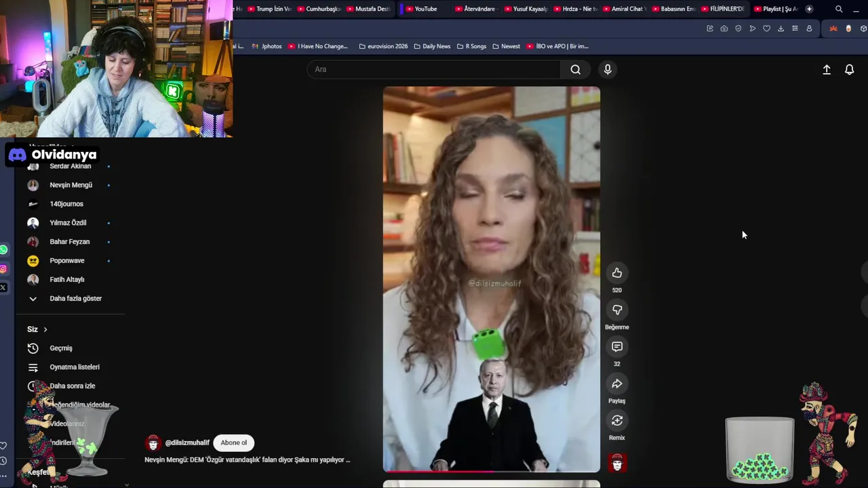
Task: Switch to the Hrdza - Nie browser tab
Action: [x=575, y=9]
